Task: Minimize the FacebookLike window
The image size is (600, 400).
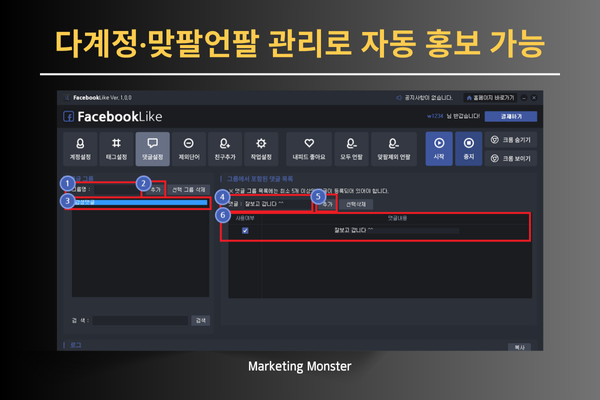Action: coord(524,98)
